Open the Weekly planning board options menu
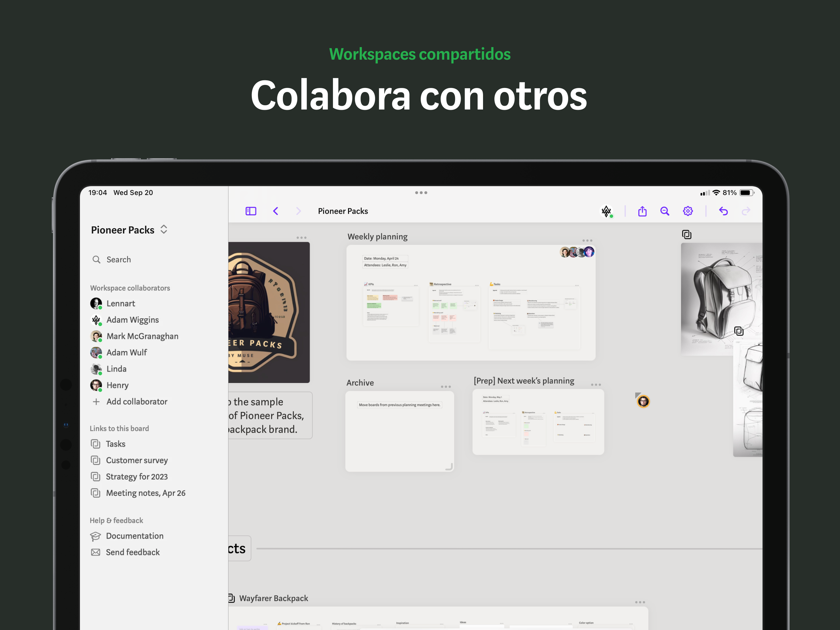Image resolution: width=840 pixels, height=630 pixels. tap(587, 241)
